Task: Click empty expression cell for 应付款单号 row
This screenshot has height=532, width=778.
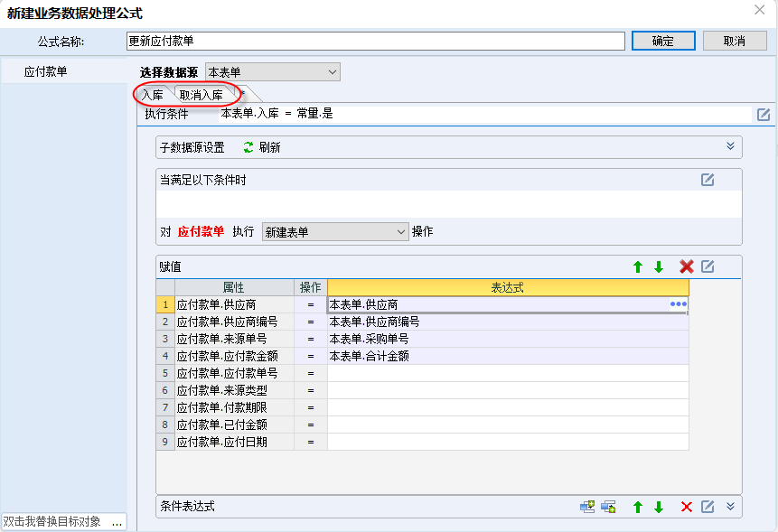Action: tap(508, 373)
